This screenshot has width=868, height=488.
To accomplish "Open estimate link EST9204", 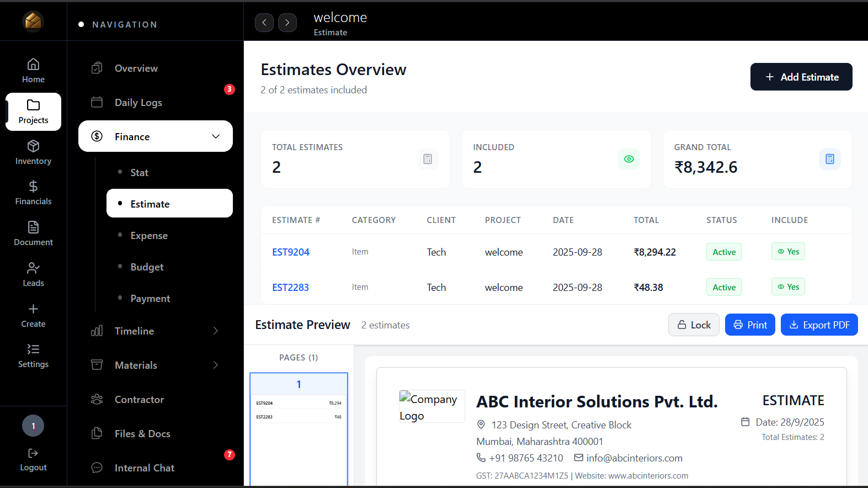I will [291, 252].
